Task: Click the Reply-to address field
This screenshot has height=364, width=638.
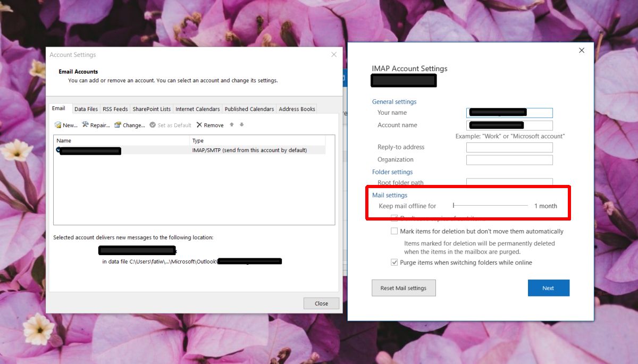Action: pyautogui.click(x=509, y=147)
